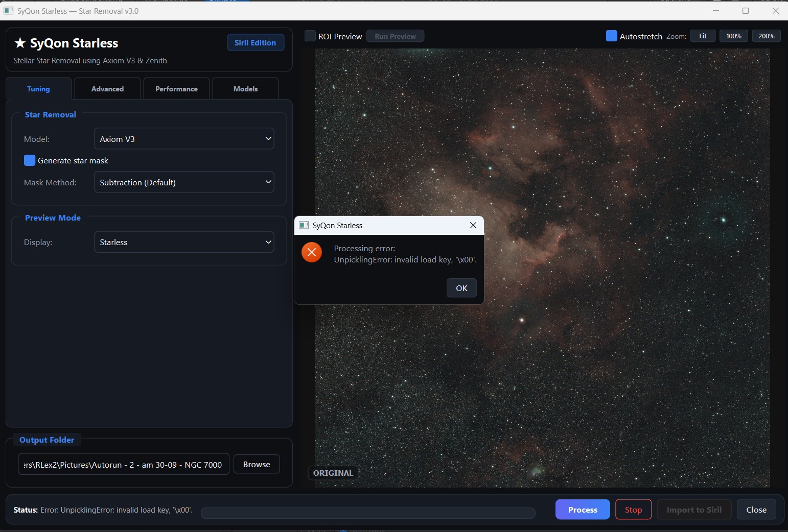Minimize the SyQon Starless window
Screen dimensions: 788x532
[x=716, y=11]
